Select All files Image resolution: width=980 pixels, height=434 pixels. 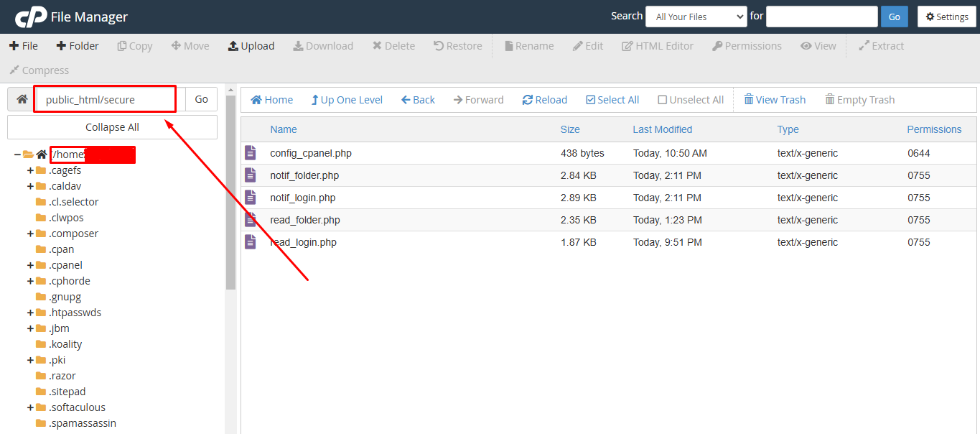[x=612, y=100]
